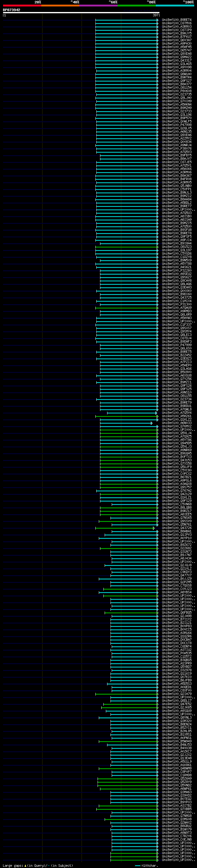Click the red ~20% identity legend segment
This screenshot has height=868, width=197.
[22, 6]
